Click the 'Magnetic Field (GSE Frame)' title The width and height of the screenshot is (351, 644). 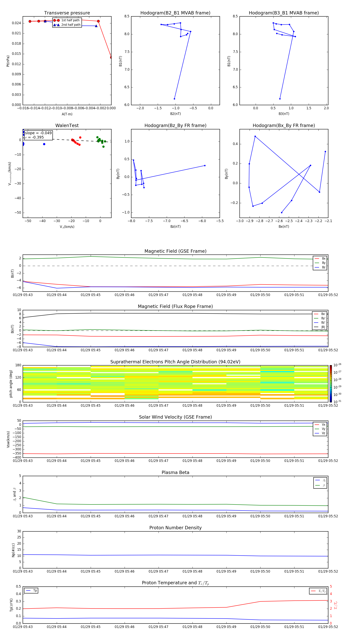coord(175,251)
